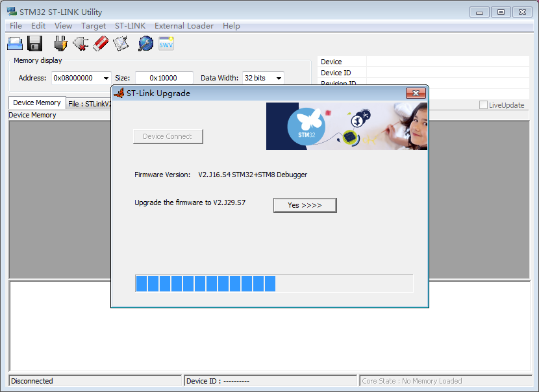This screenshot has width=539, height=392.
Task: Open the Target menu
Action: coord(94,26)
